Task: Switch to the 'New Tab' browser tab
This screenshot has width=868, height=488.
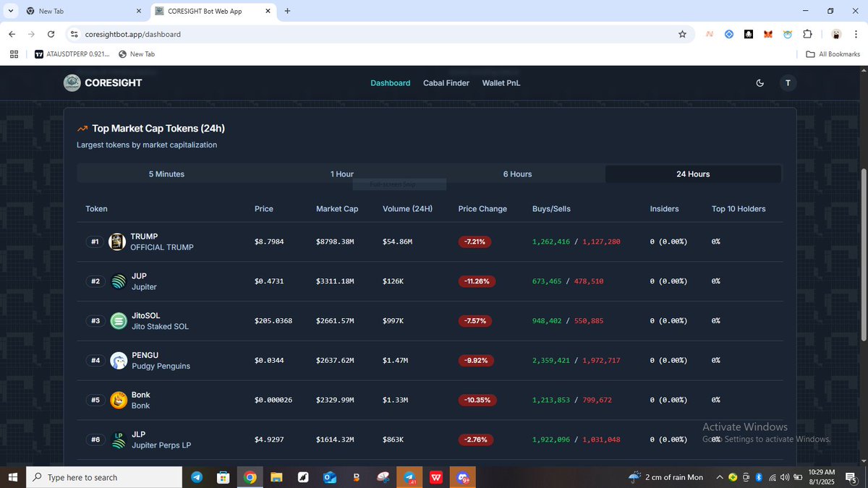Action: point(83,11)
